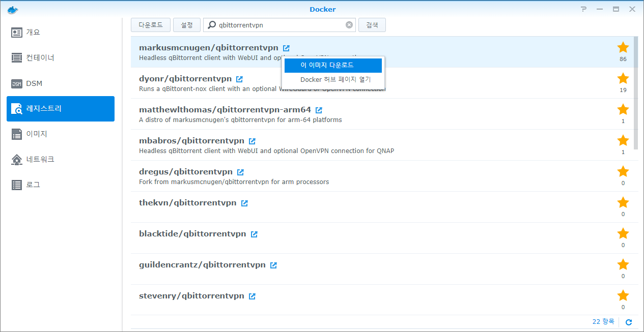644x332 pixels.
Task: Click the 설정 button
Action: tap(187, 25)
